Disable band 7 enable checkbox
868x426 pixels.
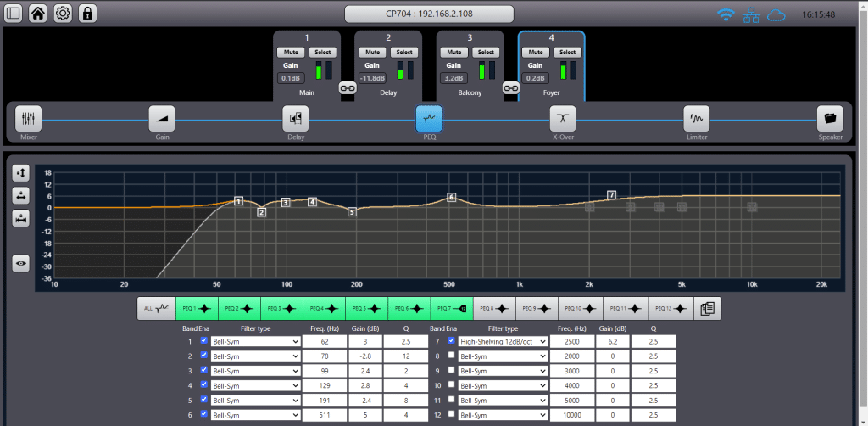[451, 340]
